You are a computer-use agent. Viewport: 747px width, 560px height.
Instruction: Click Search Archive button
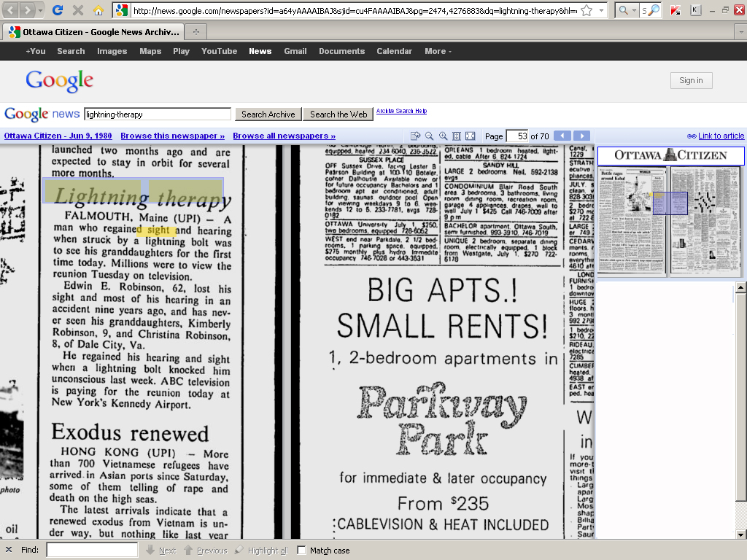(268, 114)
